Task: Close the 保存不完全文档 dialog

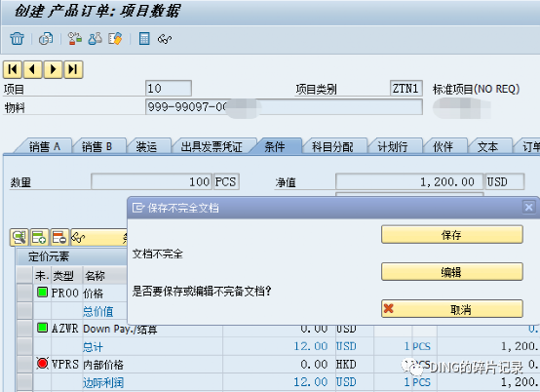Action: tap(528, 207)
